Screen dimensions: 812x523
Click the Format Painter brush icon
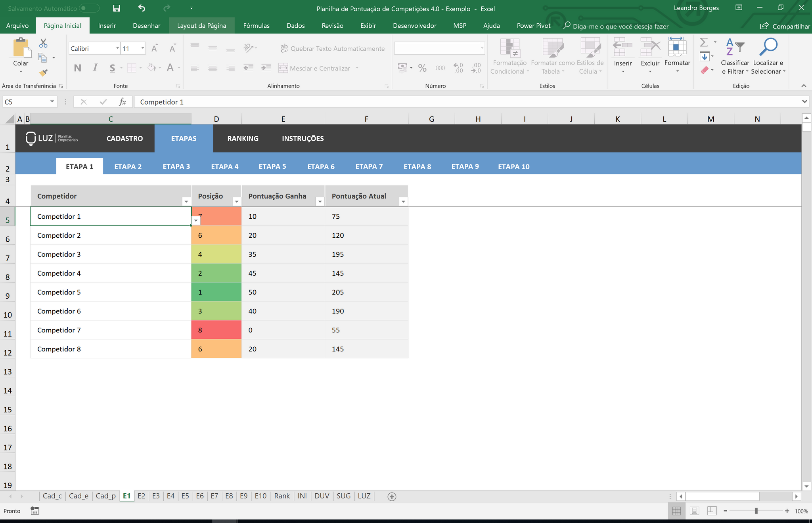43,73
